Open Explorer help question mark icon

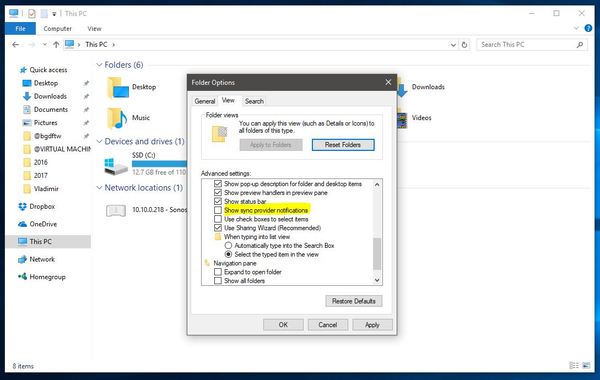point(588,28)
